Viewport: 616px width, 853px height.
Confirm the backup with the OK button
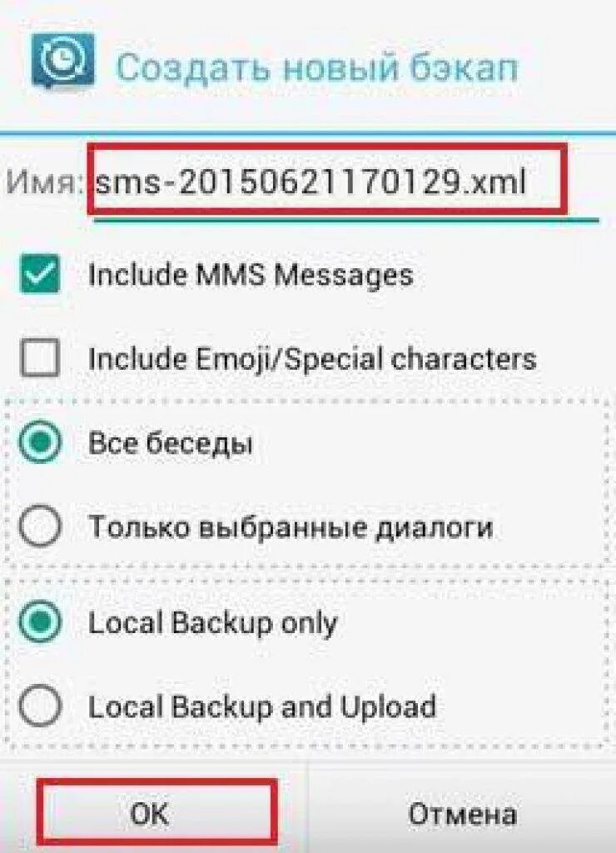click(x=156, y=812)
